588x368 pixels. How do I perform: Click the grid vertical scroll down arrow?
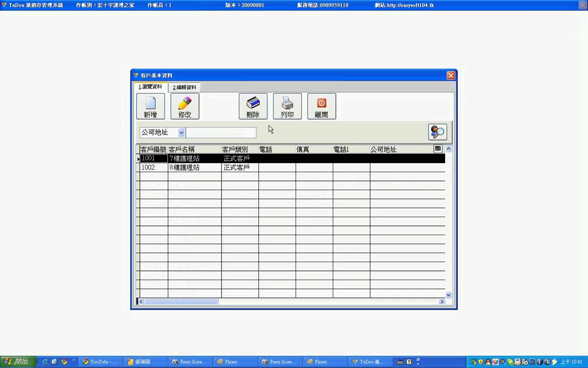[449, 295]
